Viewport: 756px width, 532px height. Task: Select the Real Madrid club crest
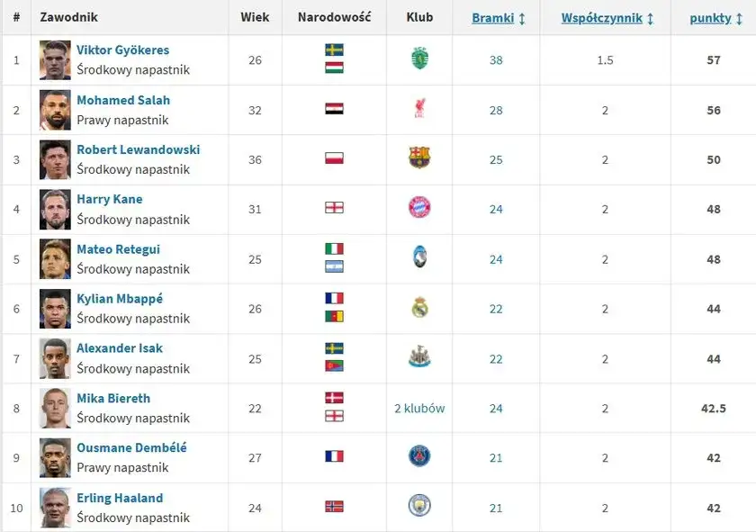[419, 308]
